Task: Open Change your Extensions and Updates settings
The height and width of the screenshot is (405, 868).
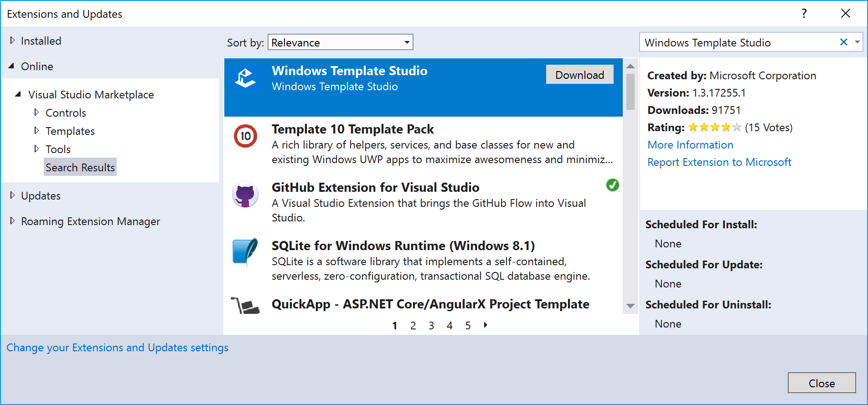Action: (x=117, y=348)
